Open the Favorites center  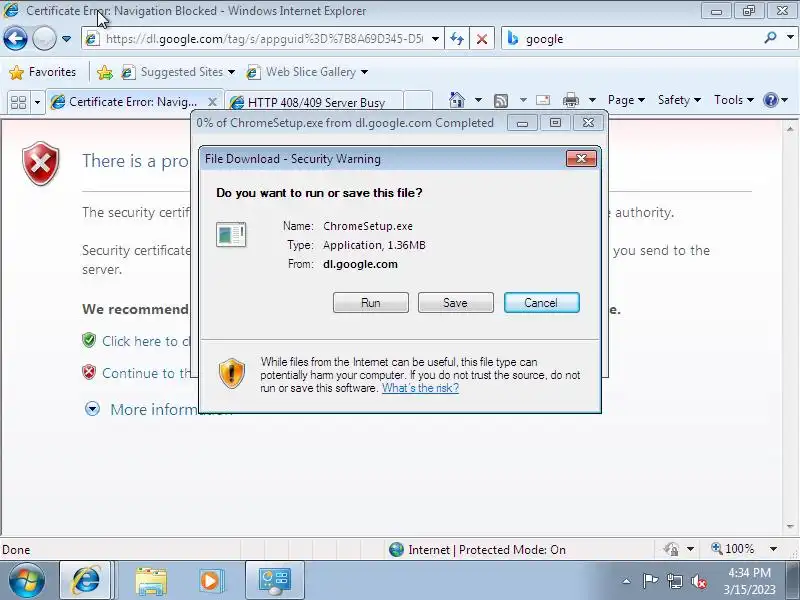tap(43, 72)
